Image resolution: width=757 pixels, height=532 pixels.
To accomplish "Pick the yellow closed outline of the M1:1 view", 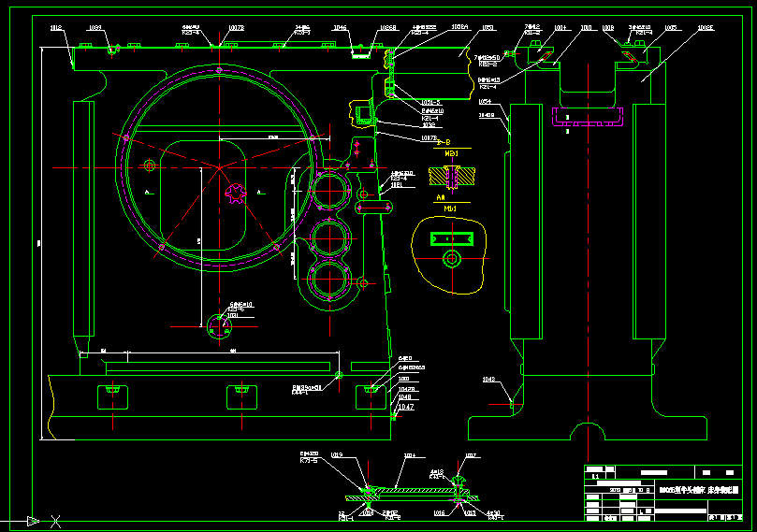I will click(x=448, y=255).
